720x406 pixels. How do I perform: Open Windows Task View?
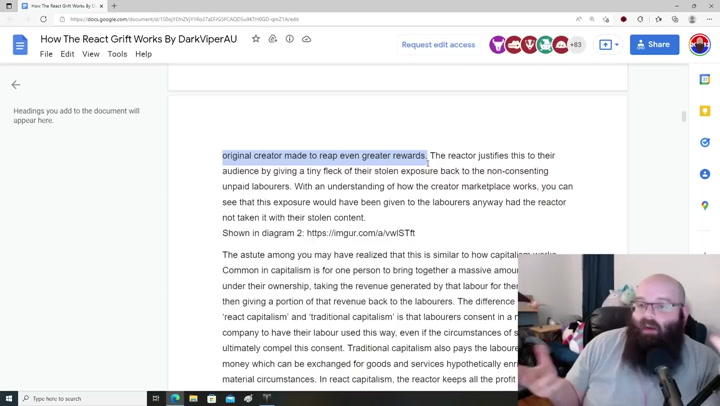[x=156, y=398]
